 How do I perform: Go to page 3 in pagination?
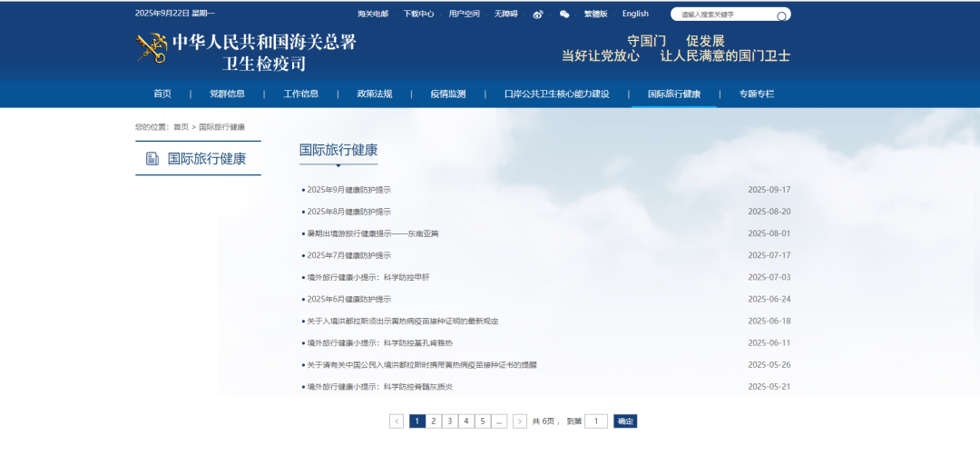coord(449,421)
